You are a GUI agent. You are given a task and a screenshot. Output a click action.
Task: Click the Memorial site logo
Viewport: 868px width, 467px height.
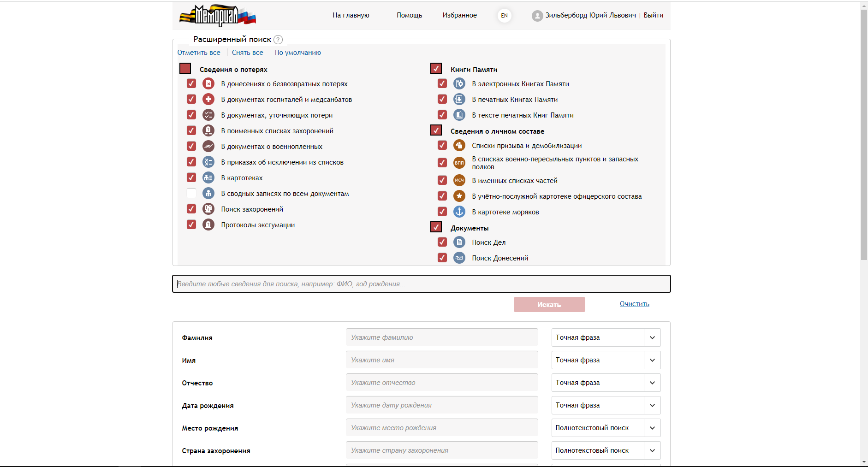click(x=217, y=16)
